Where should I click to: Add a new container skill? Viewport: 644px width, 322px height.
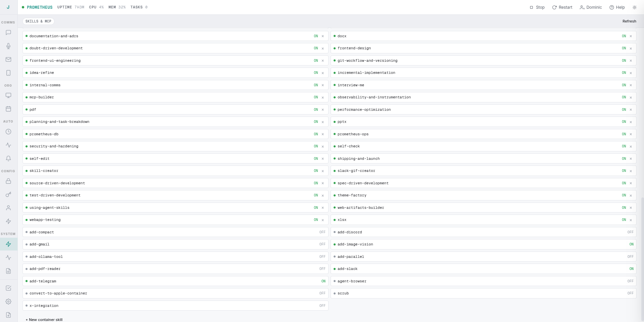coord(44,320)
